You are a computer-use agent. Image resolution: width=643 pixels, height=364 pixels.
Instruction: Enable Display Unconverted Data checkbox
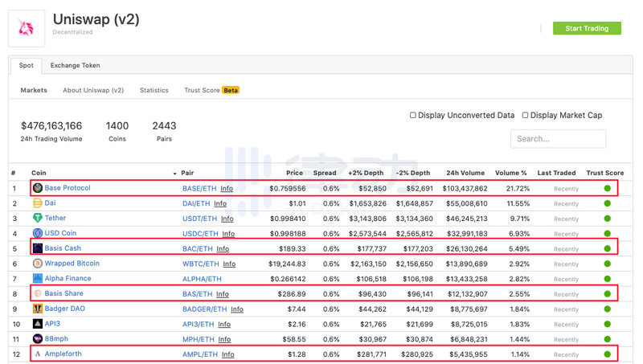pos(413,115)
